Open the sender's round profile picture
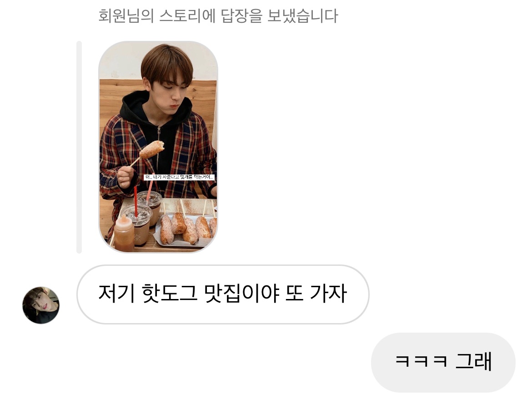Screen dimensions: 532x394 pos(41,305)
